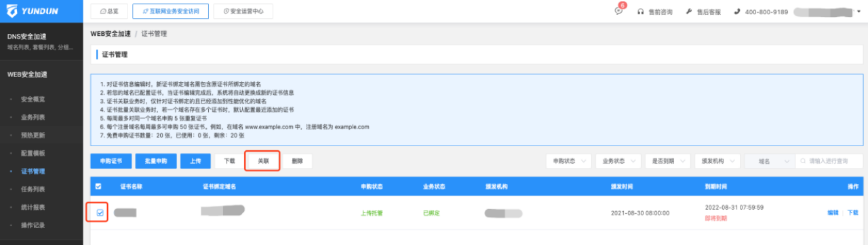The height and width of the screenshot is (245, 868).
Task: Click expiry time 2022-08-31 07:59:59
Action: pyautogui.click(x=734, y=207)
